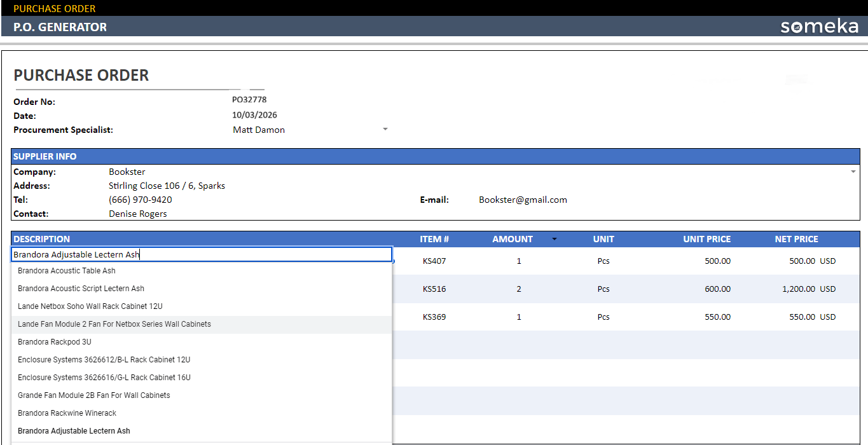This screenshot has width=868, height=445.
Task: Choose Brandora Rackpod 3U from list
Action: 55,342
